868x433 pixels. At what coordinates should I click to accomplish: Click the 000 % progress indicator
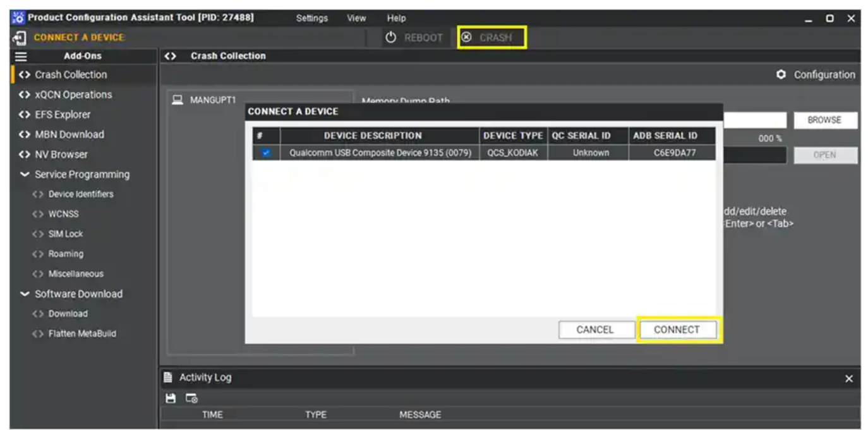click(770, 139)
